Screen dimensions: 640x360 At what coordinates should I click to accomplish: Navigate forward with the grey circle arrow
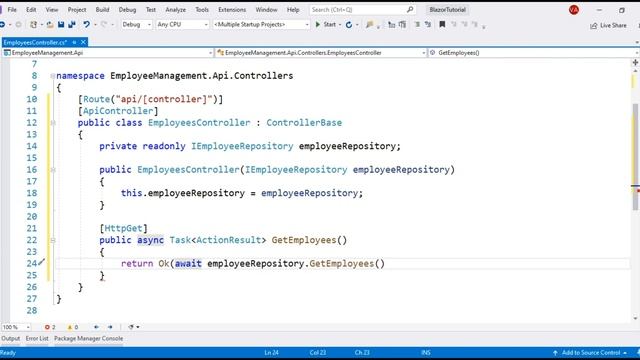click(x=18, y=25)
